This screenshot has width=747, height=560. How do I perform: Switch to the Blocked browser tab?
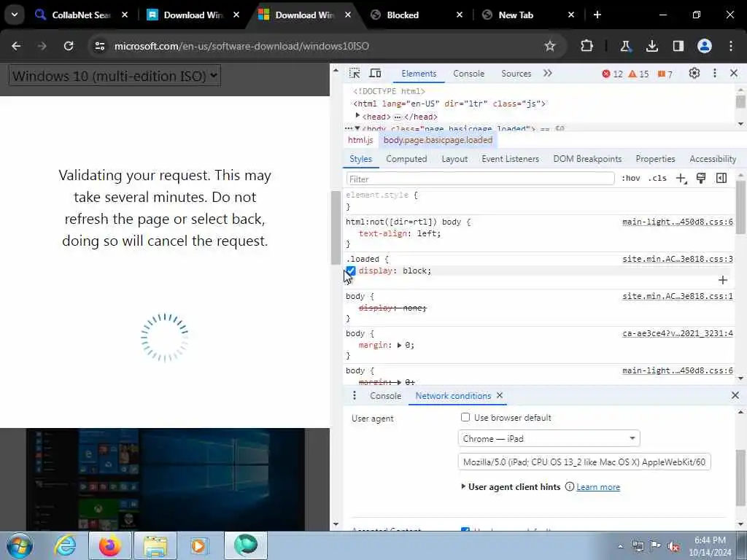click(417, 15)
